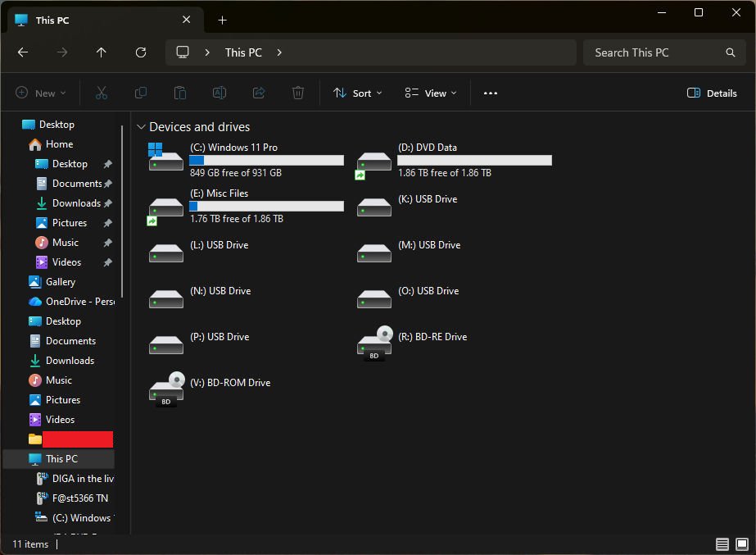Open the See more ellipsis menu
The height and width of the screenshot is (555, 756).
pyautogui.click(x=491, y=93)
